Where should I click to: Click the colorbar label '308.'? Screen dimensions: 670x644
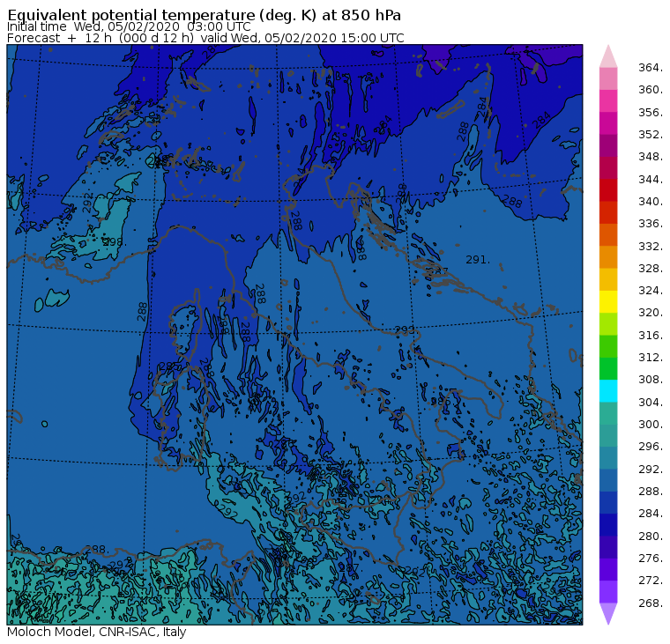coord(651,380)
